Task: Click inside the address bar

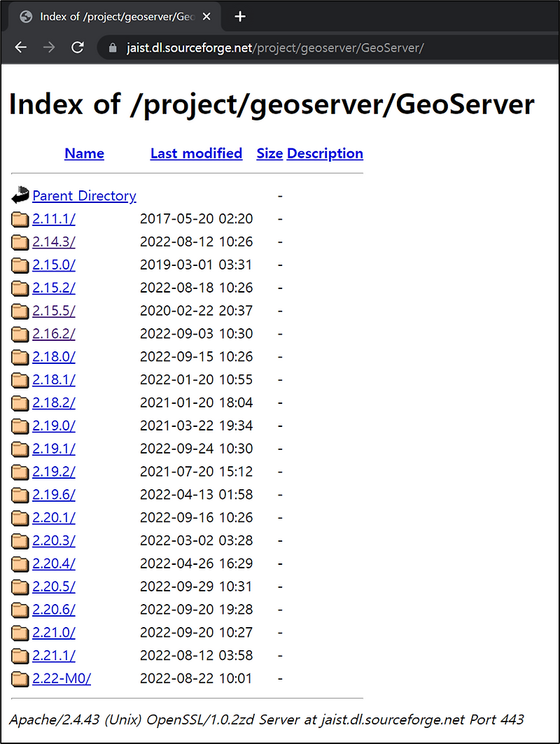Action: pyautogui.click(x=280, y=48)
